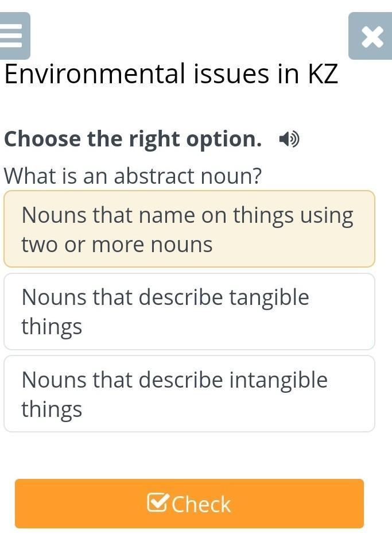Tap the gray menu button beside title
Image resolution: width=392 pixels, height=549 pixels.
pos(13,36)
